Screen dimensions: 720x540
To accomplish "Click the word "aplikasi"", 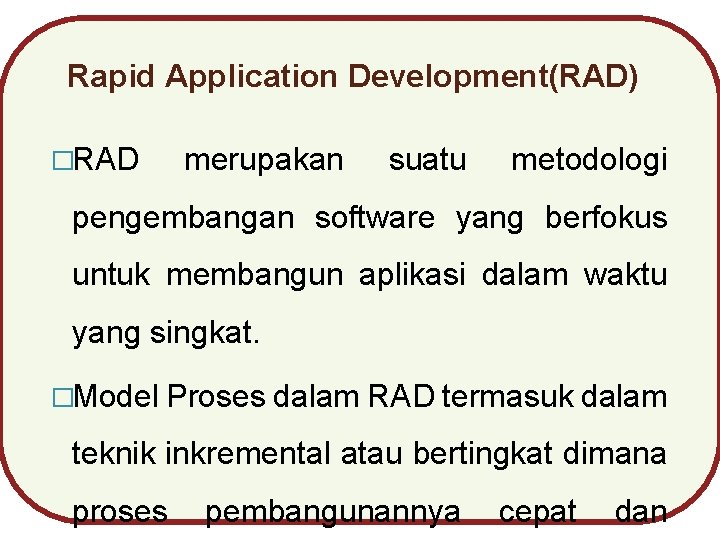I will click(412, 276).
